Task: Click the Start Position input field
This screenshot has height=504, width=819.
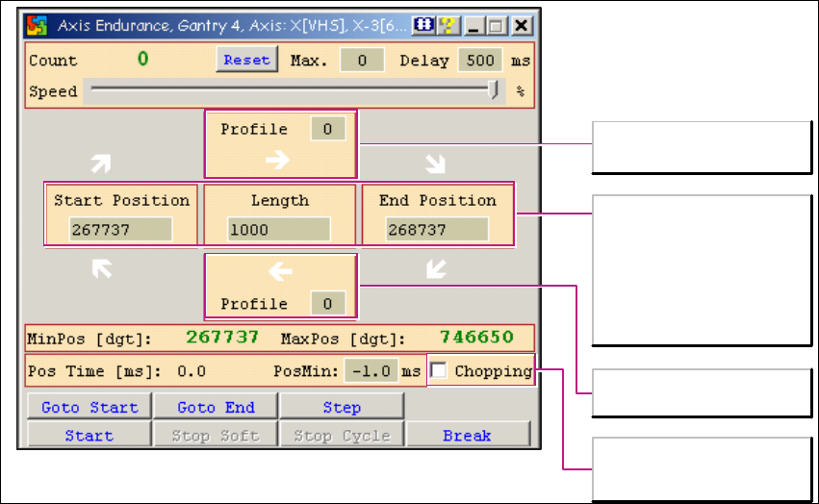Action: [x=120, y=230]
